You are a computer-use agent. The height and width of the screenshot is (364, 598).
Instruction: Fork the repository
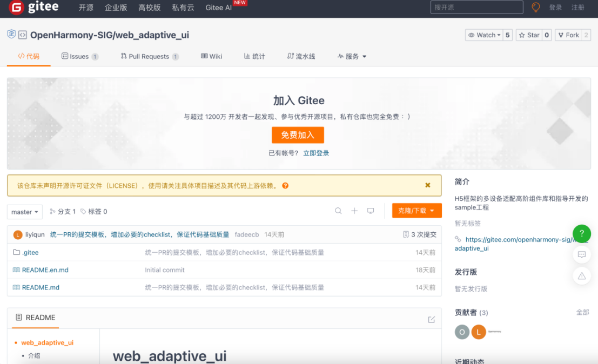coord(568,35)
